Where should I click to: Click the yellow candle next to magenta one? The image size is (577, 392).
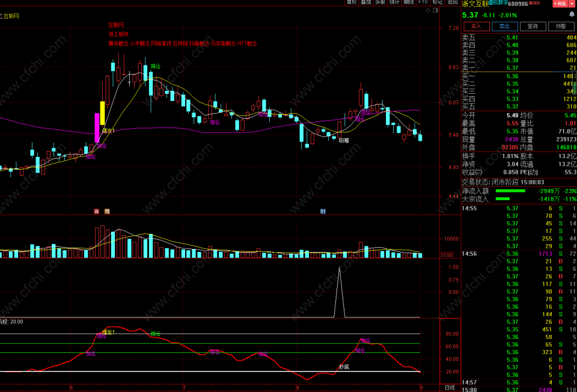click(102, 113)
